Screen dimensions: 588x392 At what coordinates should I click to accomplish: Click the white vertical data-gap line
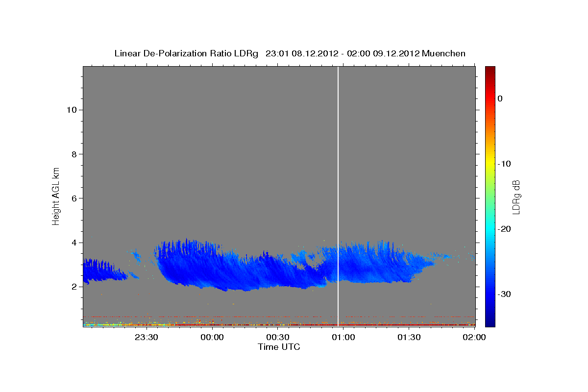(x=338, y=196)
